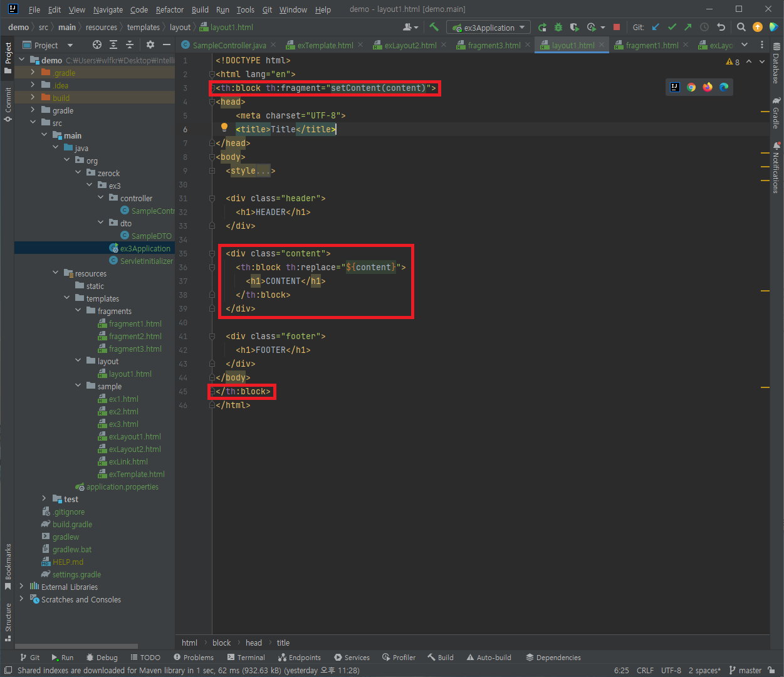Hide the Project panel with minus icon
The width and height of the screenshot is (784, 677).
tap(167, 45)
